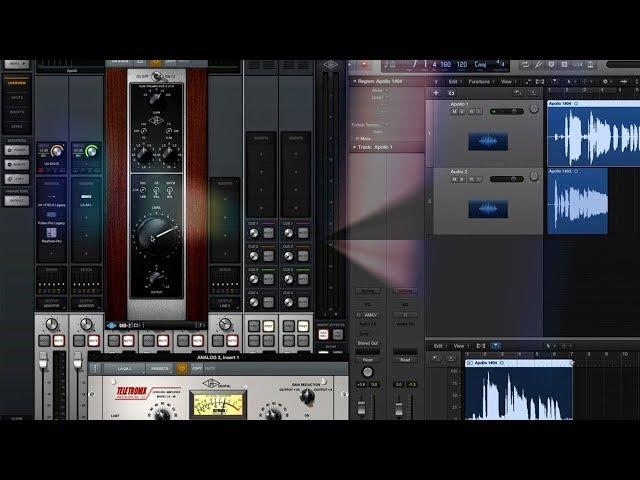
Task: Duplicate track using icon beside plus button
Action: pos(451,93)
